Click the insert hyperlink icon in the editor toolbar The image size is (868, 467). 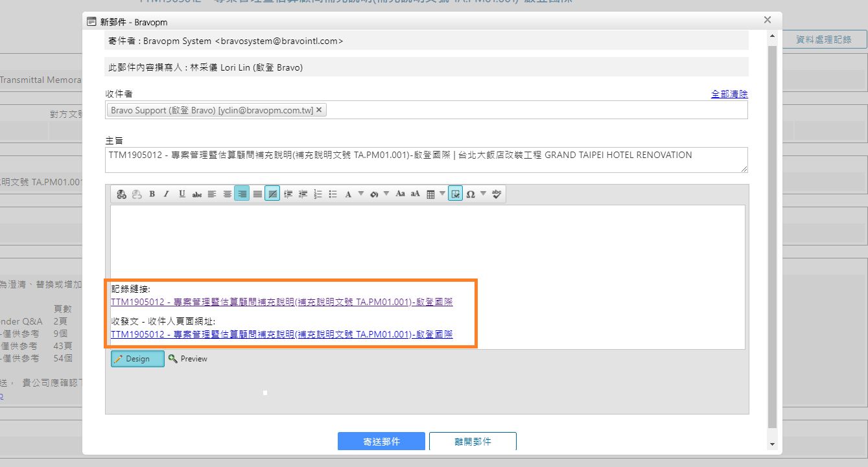pos(121,194)
